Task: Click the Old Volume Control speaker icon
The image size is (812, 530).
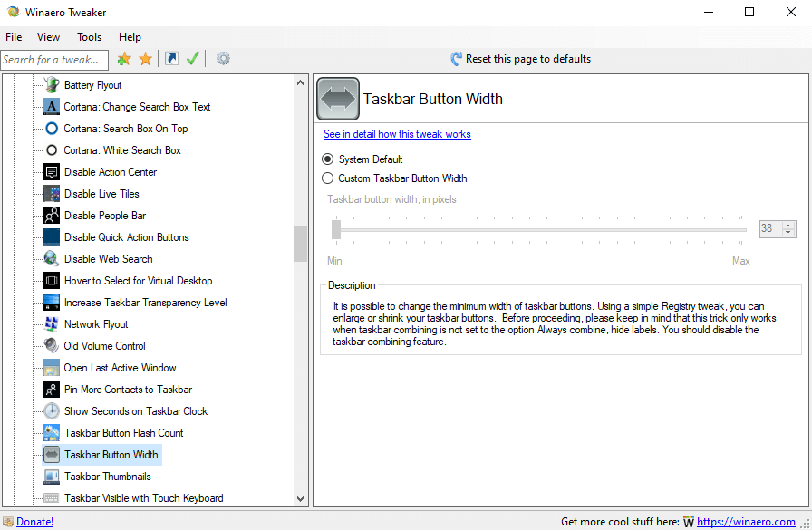Action: (x=52, y=346)
